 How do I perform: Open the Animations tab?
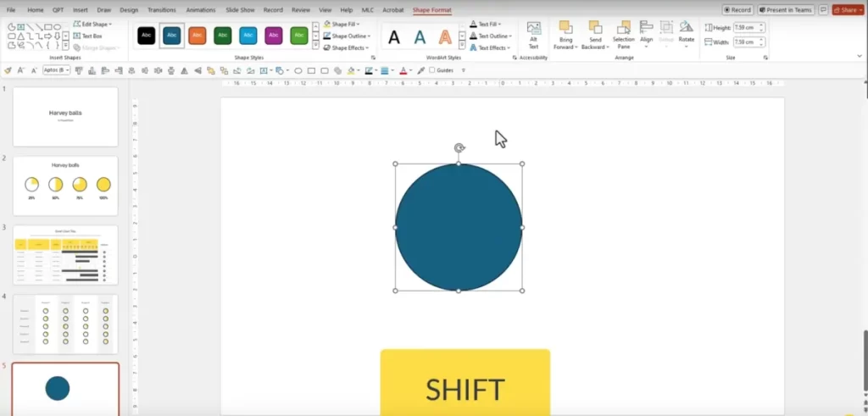tap(201, 10)
